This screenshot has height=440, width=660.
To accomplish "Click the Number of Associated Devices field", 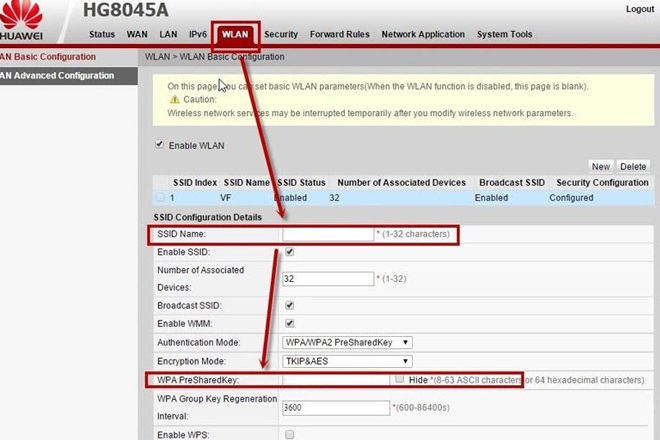I will (328, 279).
